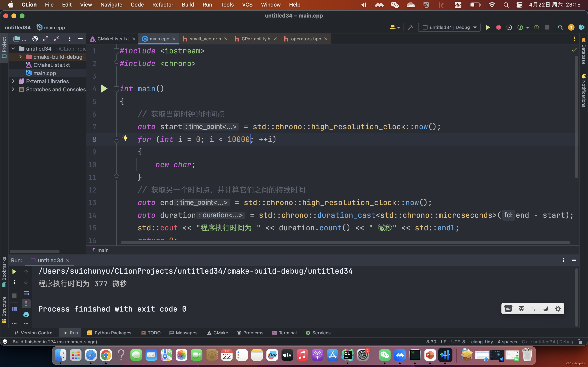Screen dimensions: 588x367
Task: Click Search Everywhere magnifier in toolbar
Action: point(560,28)
